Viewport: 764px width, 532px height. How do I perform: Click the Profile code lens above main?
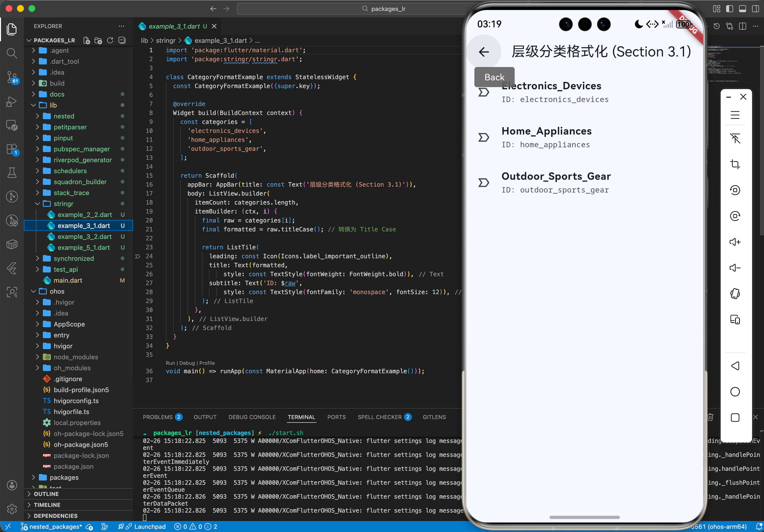(x=207, y=363)
